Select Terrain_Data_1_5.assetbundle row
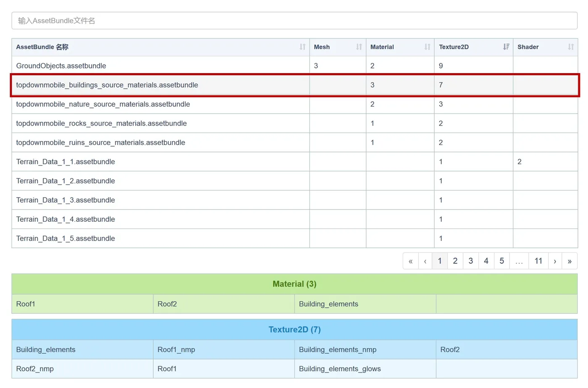The height and width of the screenshot is (388, 588). click(x=294, y=239)
